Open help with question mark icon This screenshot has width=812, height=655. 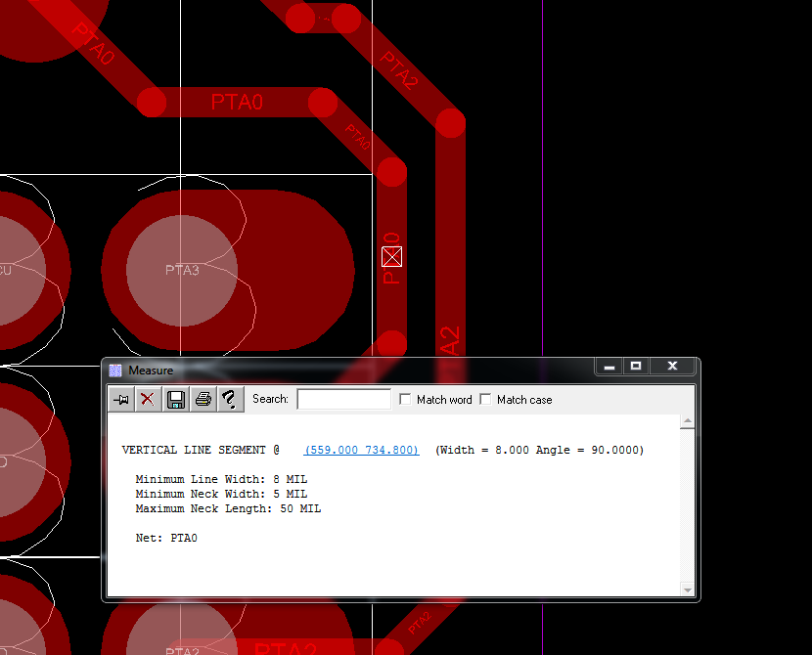[230, 400]
